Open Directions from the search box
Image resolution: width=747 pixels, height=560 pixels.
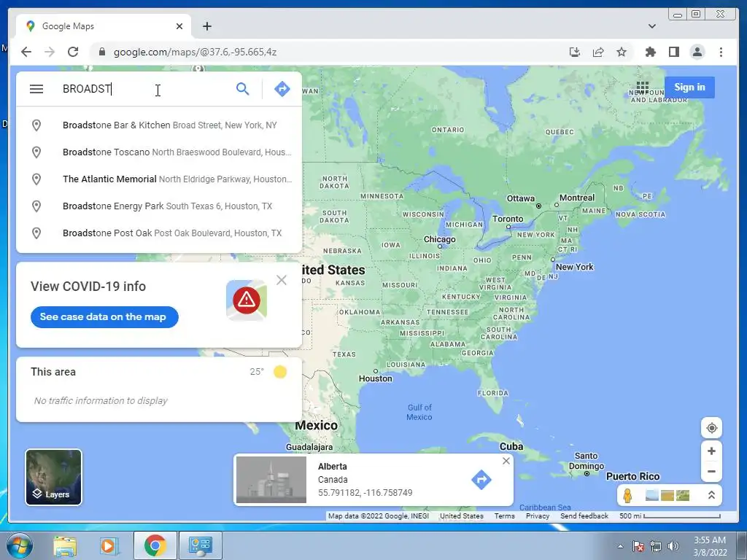(282, 88)
